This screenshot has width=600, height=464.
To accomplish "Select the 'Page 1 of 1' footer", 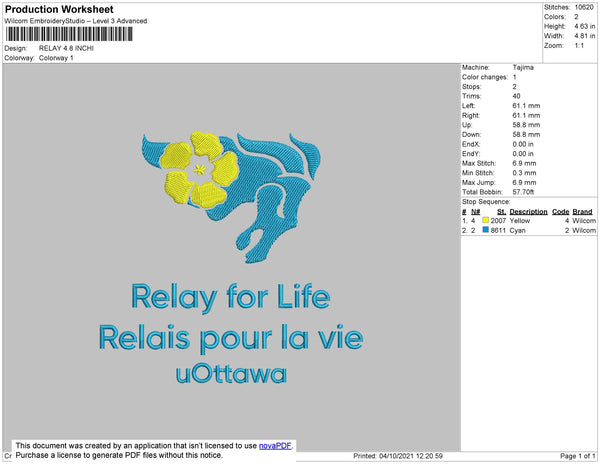I will (578, 456).
